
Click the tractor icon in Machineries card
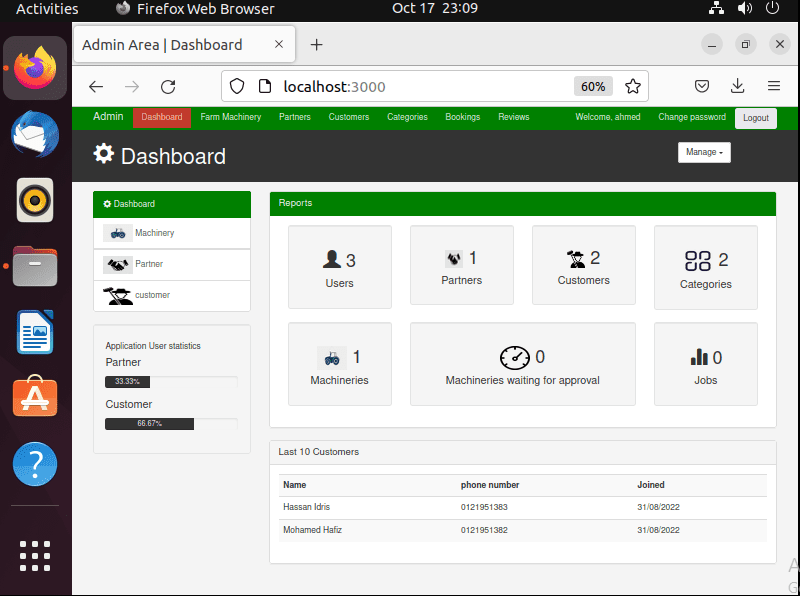[x=332, y=357]
